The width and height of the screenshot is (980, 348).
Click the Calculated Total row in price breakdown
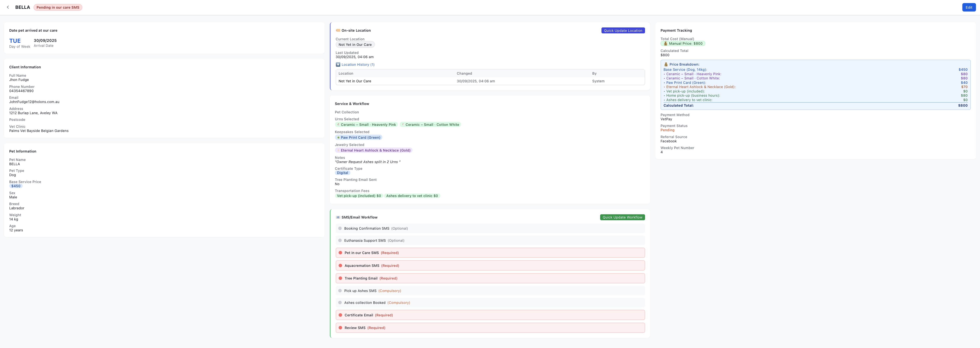tap(815, 106)
